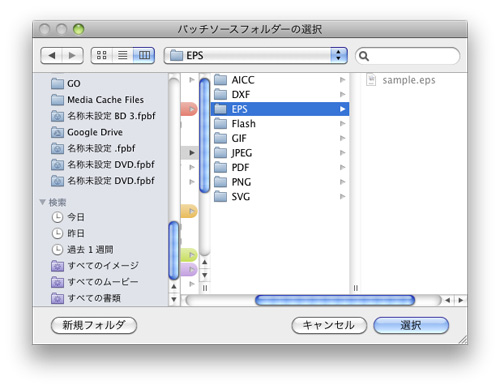
Task: Click the キャンセル button
Action: coord(329,325)
